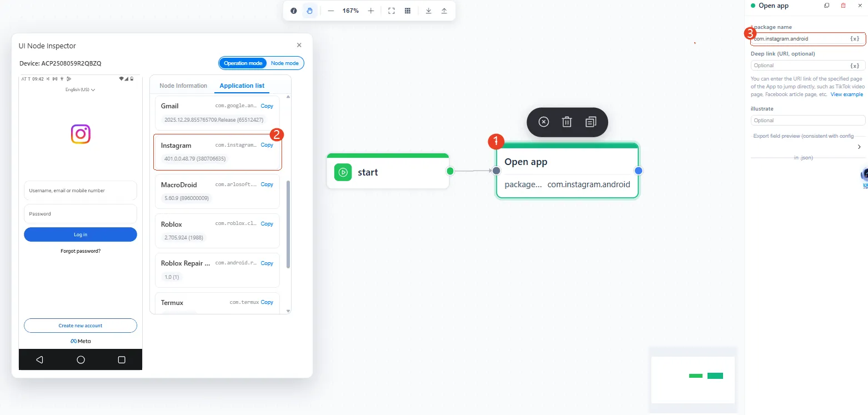Click the Log in button
The image size is (868, 415).
pyautogui.click(x=81, y=234)
